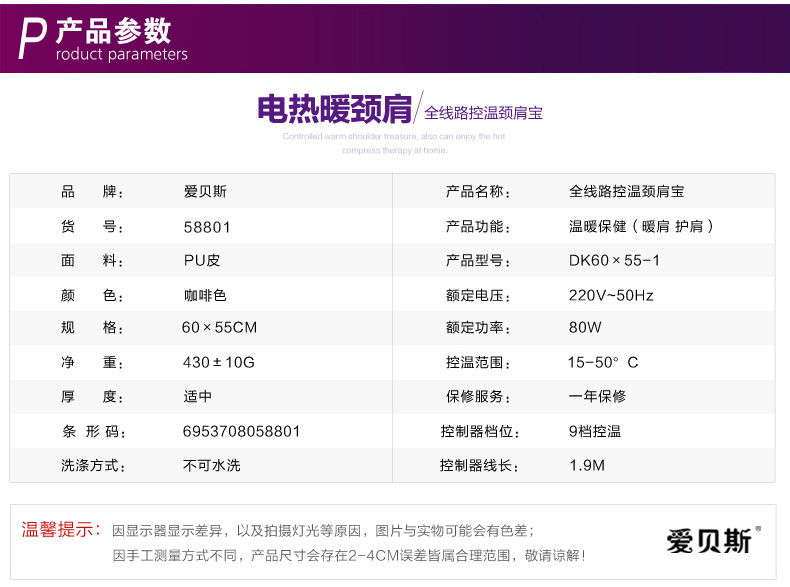Image resolution: width=790 pixels, height=587 pixels.
Task: Click the 控制器线长 label
Action: point(480,466)
